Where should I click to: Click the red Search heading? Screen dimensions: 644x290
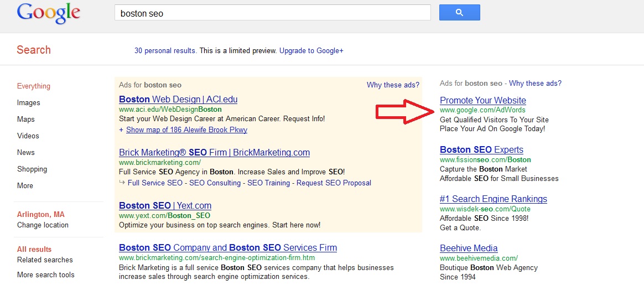34,50
